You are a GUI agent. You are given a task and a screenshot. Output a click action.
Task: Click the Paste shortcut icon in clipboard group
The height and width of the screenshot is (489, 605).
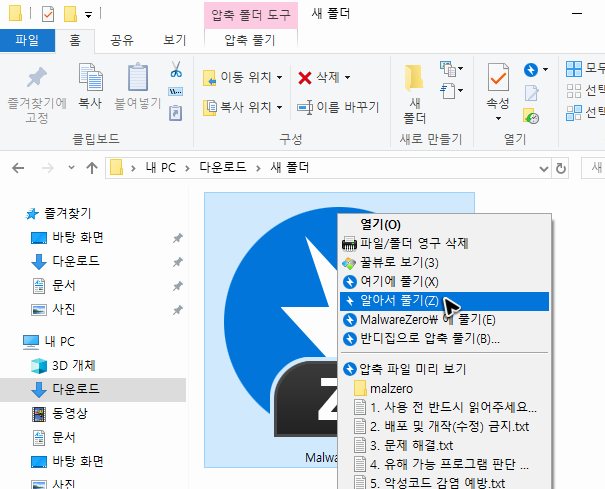pos(176,113)
